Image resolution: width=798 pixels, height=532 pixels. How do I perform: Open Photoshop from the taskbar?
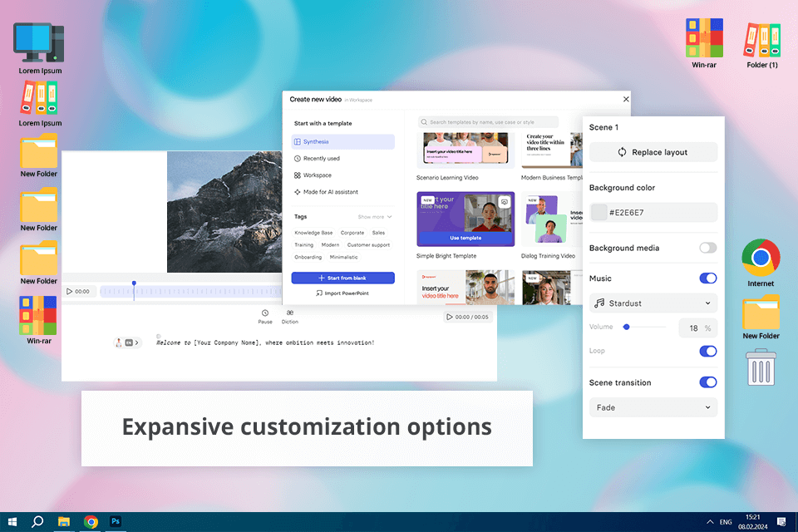click(116, 521)
